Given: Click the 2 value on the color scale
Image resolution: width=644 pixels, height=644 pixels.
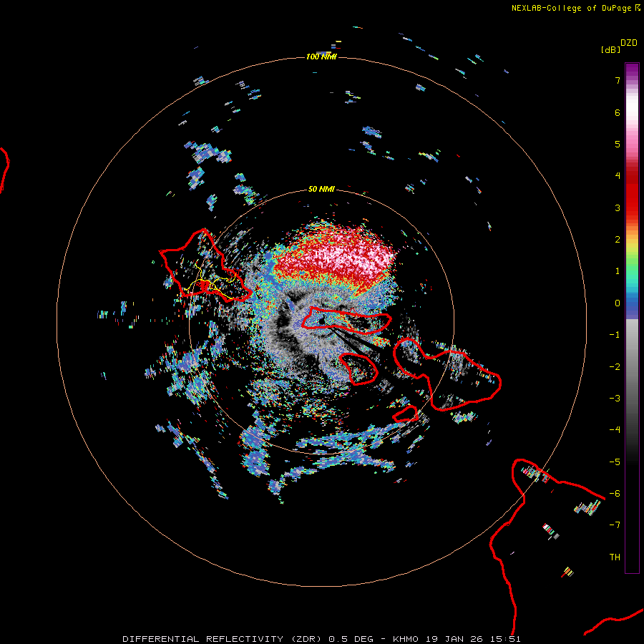Looking at the screenshot, I should point(618,240).
